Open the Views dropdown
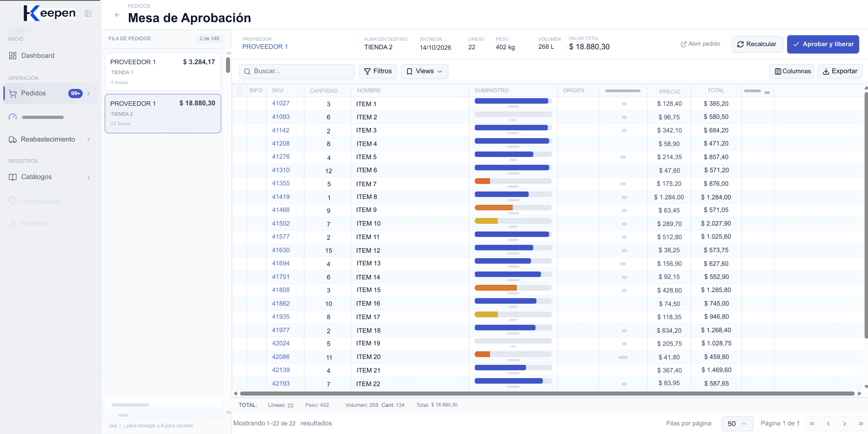This screenshot has width=868, height=434. [x=425, y=71]
